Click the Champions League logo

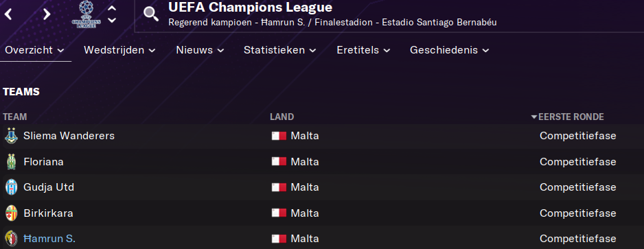(87, 14)
